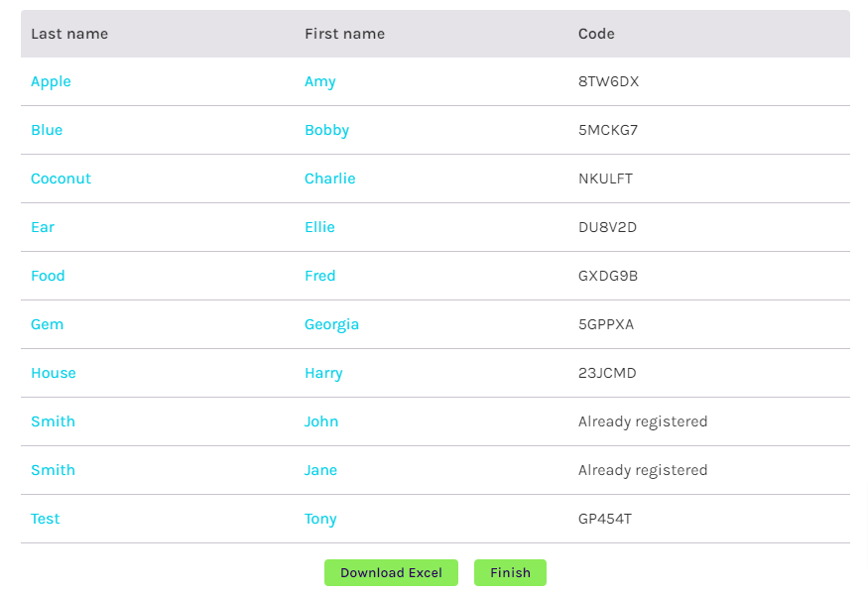Image resolution: width=868 pixels, height=596 pixels.
Task: Select the Test last name link
Action: (46, 519)
